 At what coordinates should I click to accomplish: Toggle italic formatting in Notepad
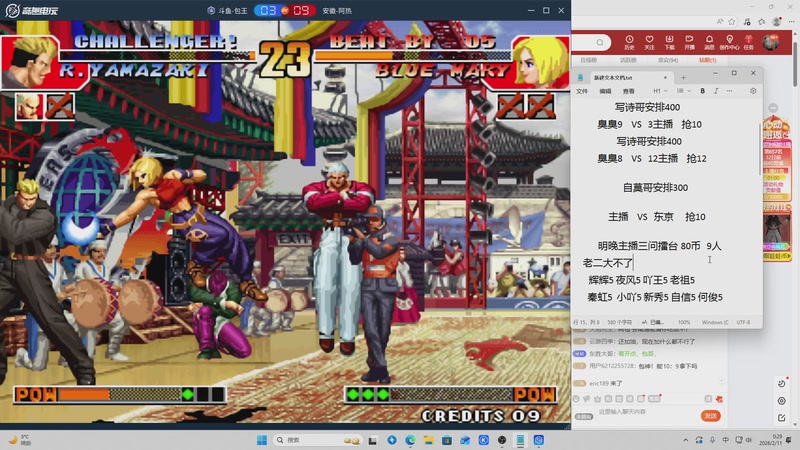coord(716,91)
